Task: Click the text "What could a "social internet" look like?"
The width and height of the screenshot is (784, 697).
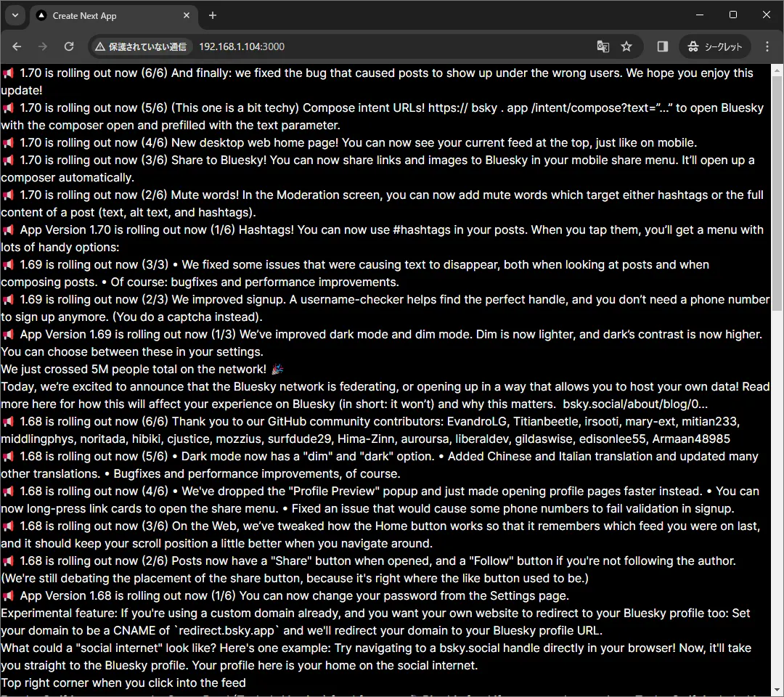Action: tap(108, 648)
